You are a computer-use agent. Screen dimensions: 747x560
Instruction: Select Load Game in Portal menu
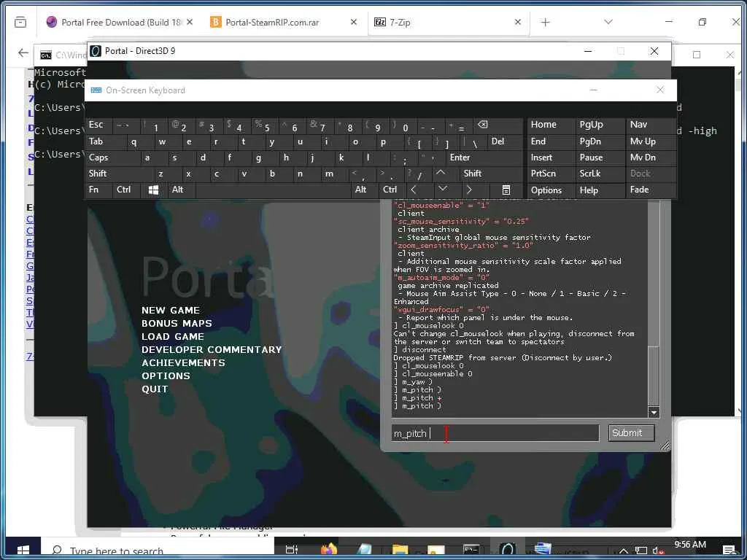point(172,337)
